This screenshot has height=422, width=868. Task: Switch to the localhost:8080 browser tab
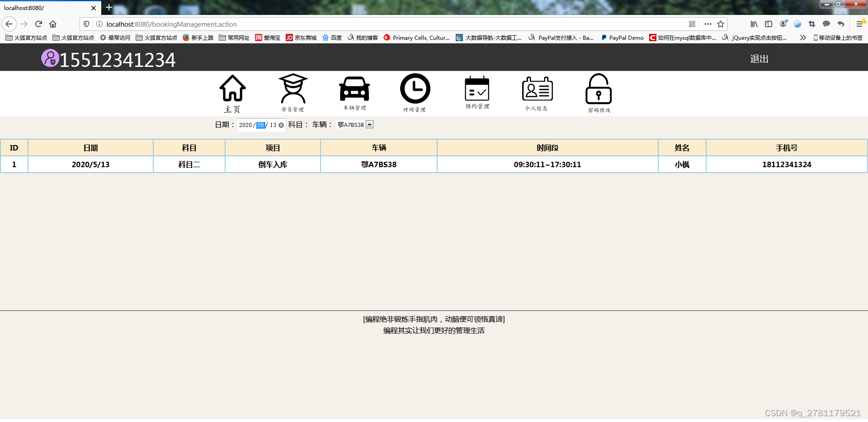45,8
